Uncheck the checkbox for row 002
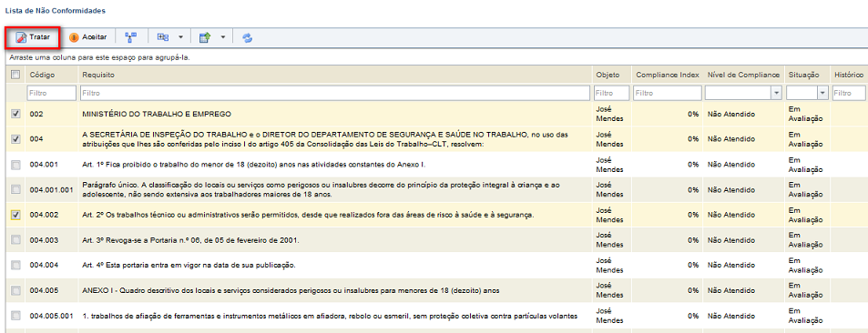 [x=15, y=114]
